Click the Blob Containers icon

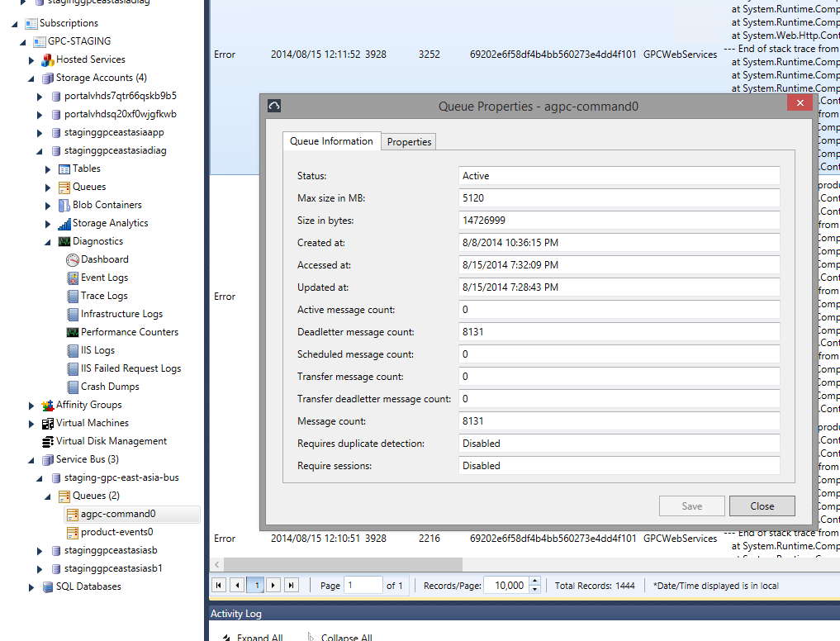(x=64, y=205)
